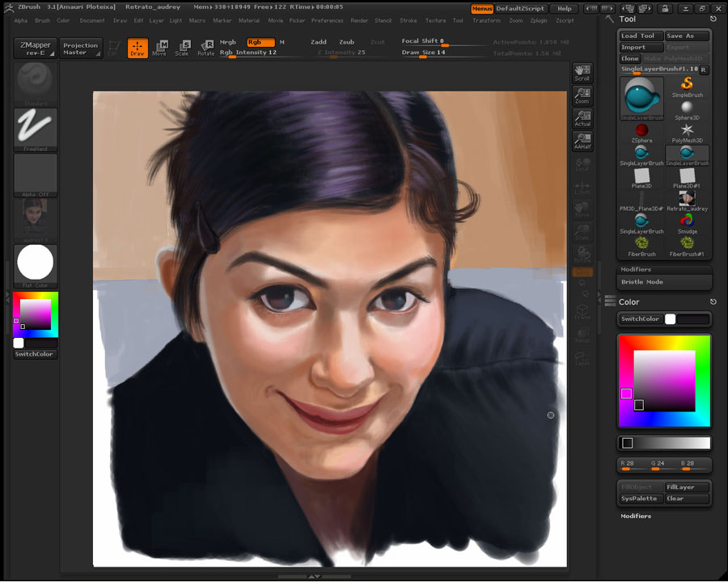Open the Standard brush selector

tap(36, 84)
